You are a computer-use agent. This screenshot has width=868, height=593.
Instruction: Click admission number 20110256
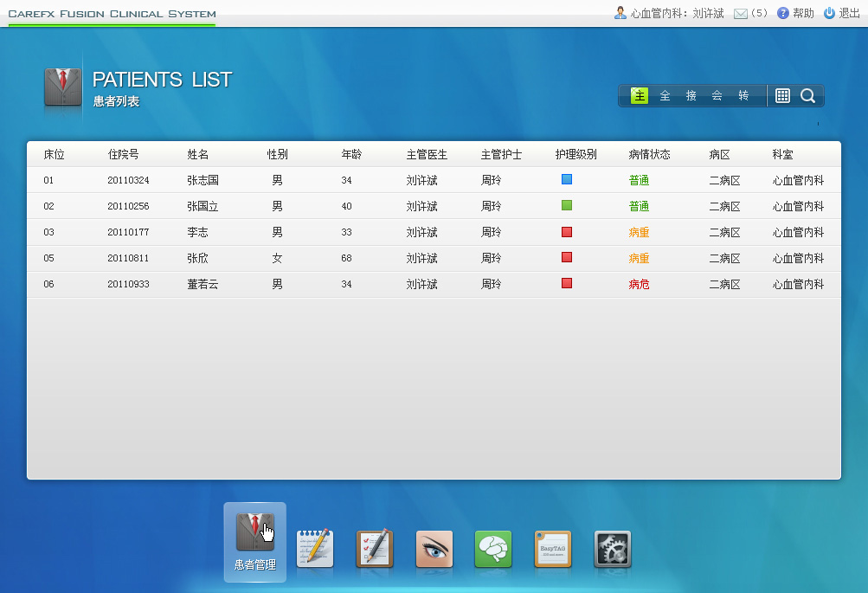pos(128,207)
